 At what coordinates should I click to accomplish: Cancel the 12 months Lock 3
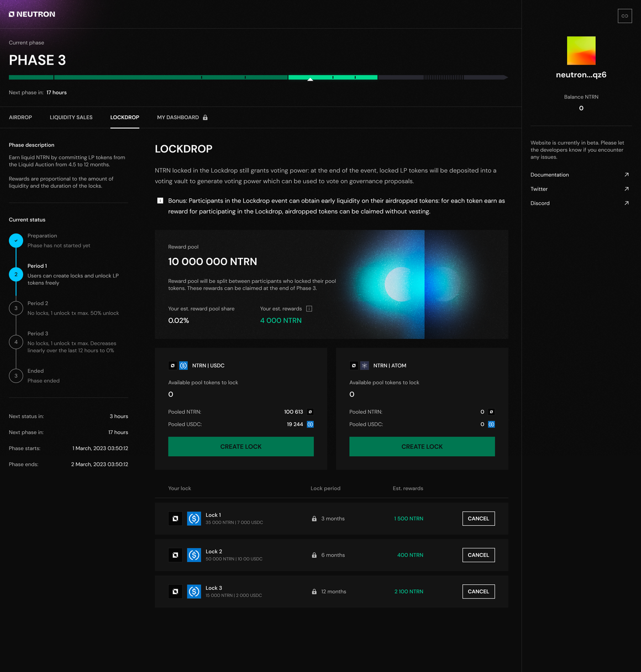[x=478, y=591]
